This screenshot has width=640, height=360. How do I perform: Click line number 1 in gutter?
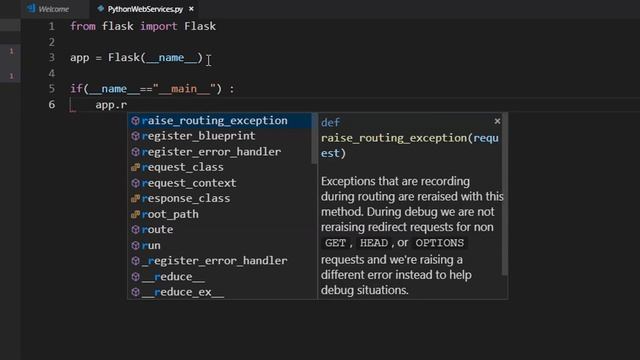point(51,27)
